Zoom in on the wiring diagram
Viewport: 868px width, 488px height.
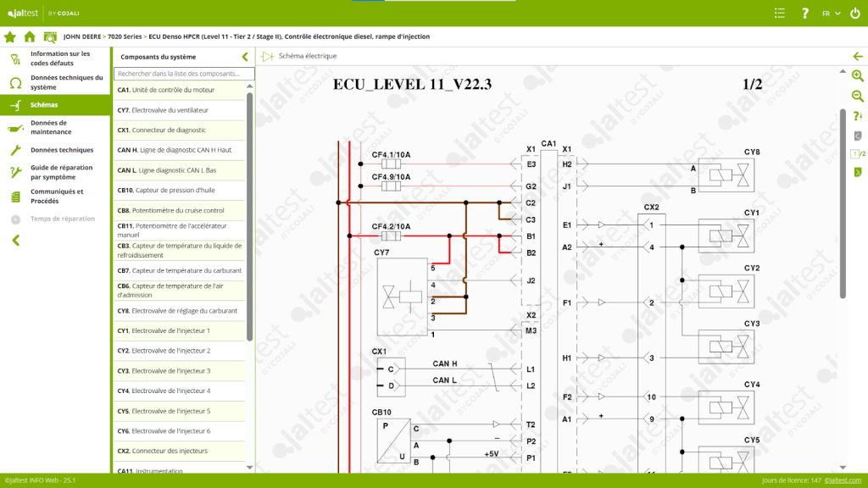857,75
